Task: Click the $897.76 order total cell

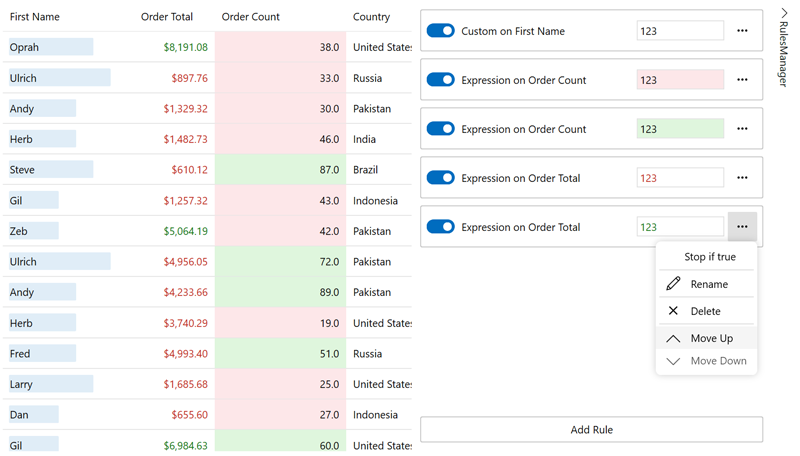Action: (174, 78)
